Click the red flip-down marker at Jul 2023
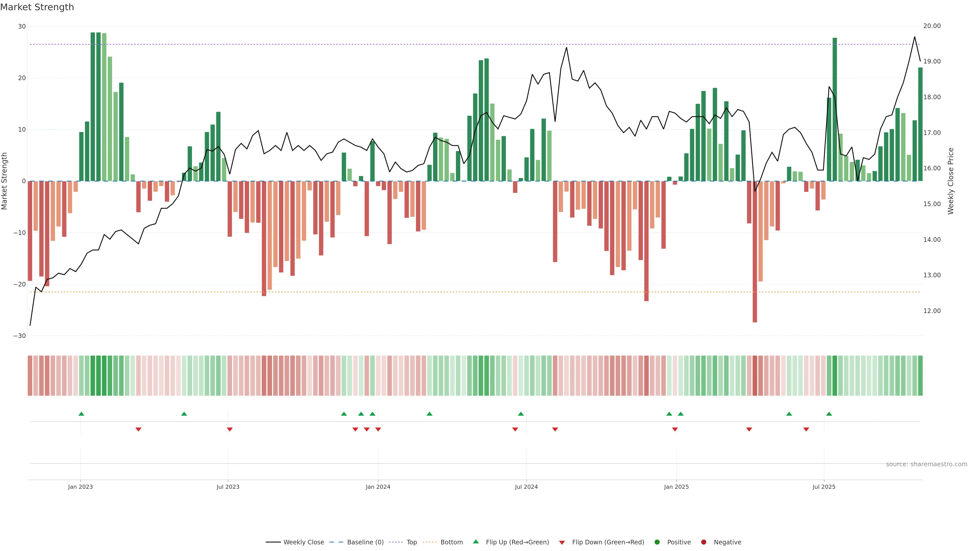The width and height of the screenshot is (980, 551). click(x=229, y=429)
